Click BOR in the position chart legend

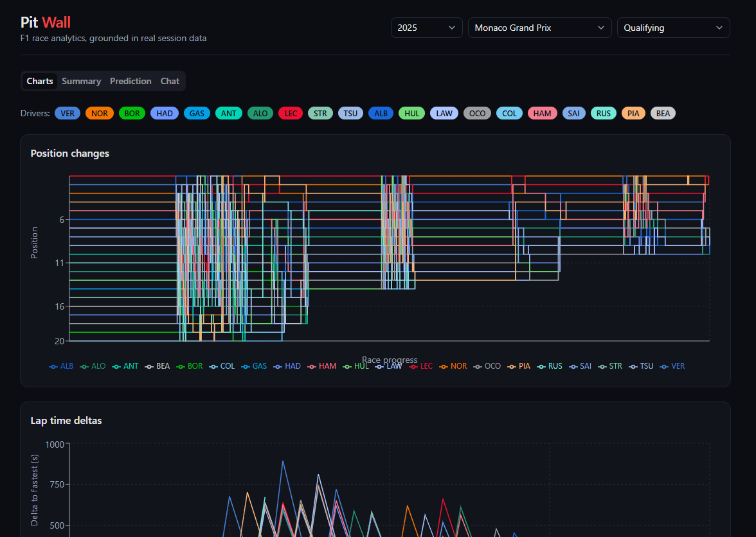tap(190, 366)
